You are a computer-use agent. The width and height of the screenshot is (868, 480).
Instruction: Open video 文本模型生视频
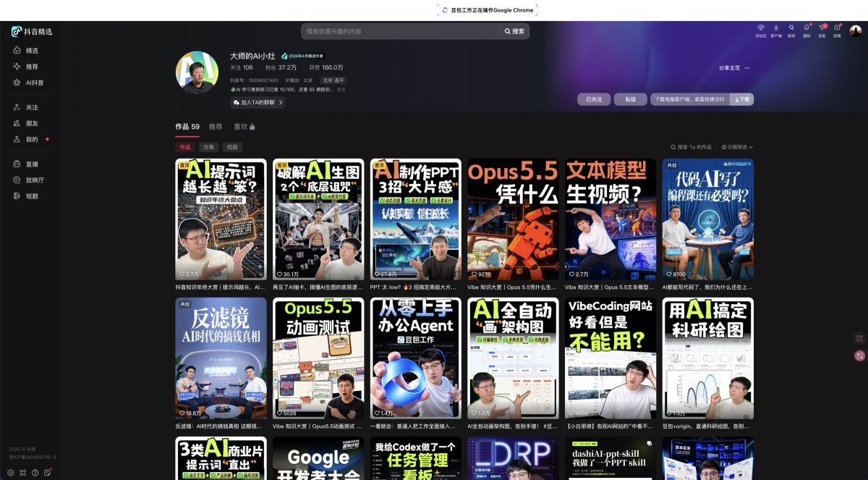610,219
